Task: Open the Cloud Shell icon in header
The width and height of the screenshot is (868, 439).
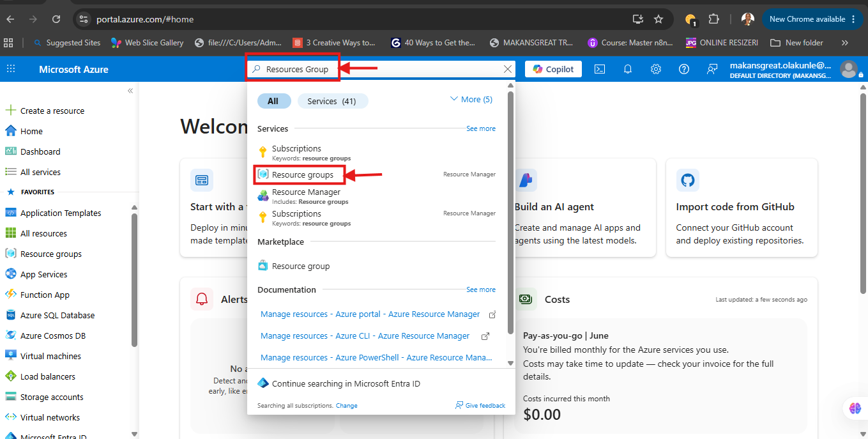Action: 600,69
